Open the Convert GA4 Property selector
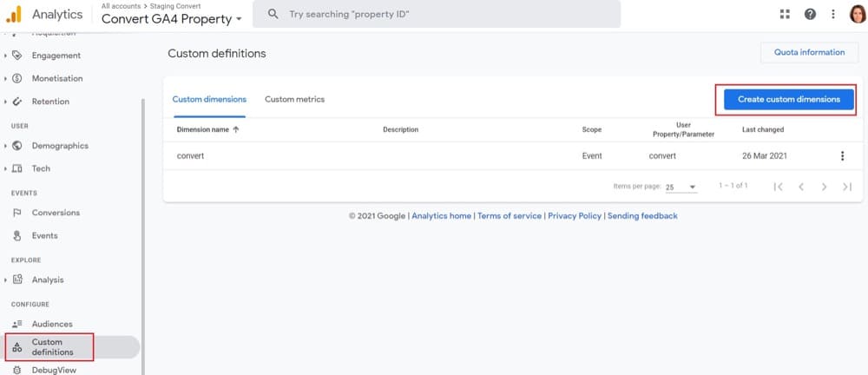The image size is (868, 375). click(171, 19)
